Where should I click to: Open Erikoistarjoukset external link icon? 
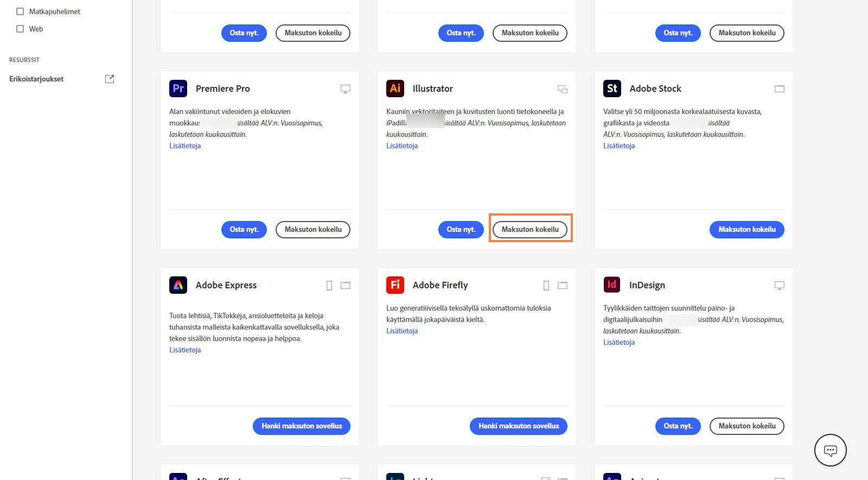[110, 79]
